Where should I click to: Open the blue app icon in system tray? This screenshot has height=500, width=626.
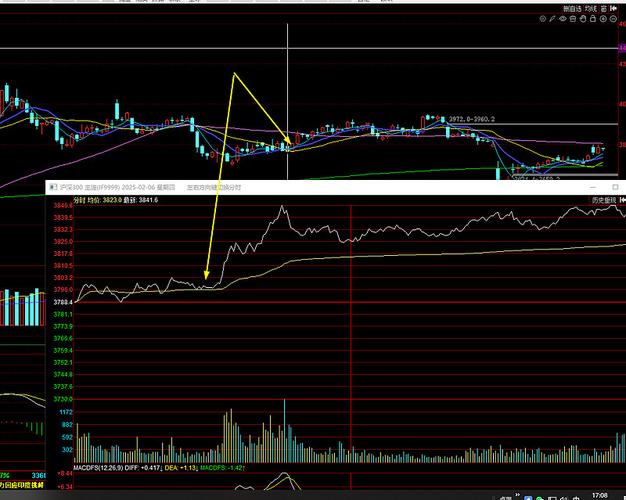pyautogui.click(x=528, y=498)
